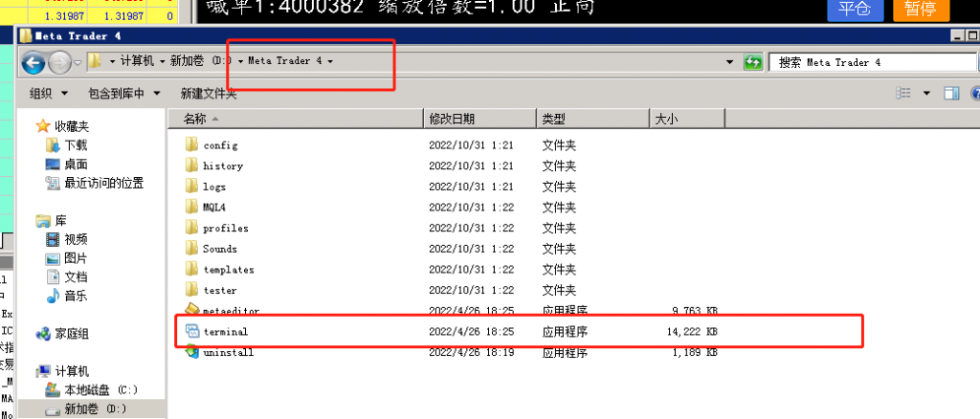
Task: Select the logs folder icon
Action: click(x=191, y=187)
